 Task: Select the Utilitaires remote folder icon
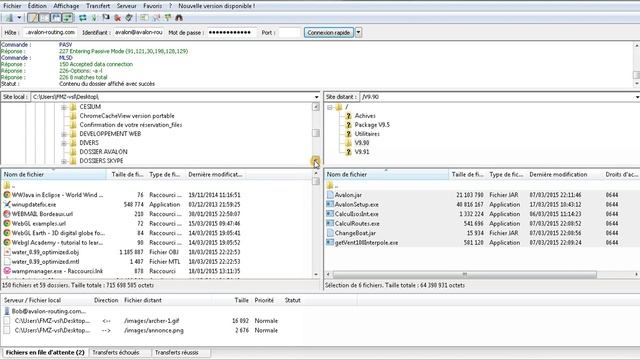(348, 134)
